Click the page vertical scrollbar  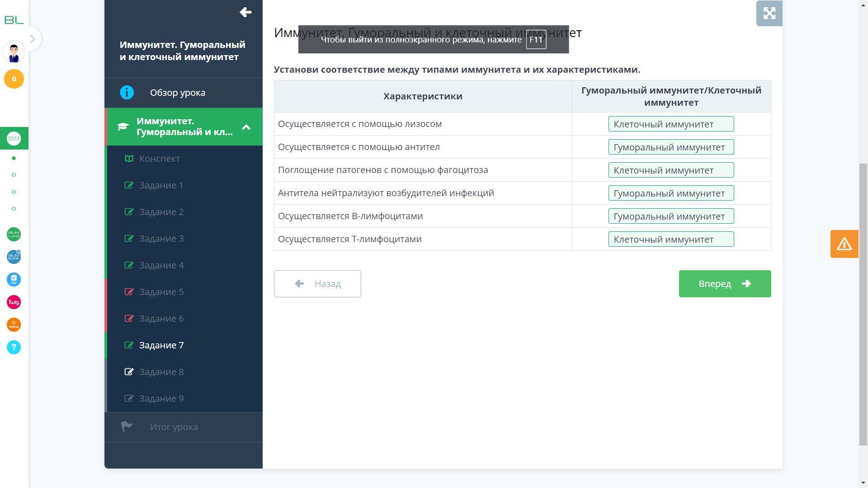point(863,304)
